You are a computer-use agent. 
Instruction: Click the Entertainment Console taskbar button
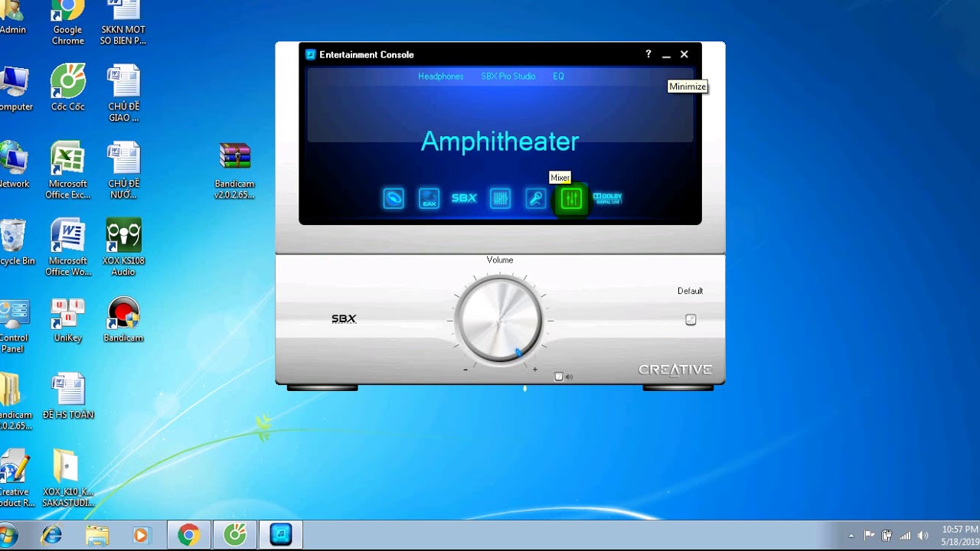[281, 535]
